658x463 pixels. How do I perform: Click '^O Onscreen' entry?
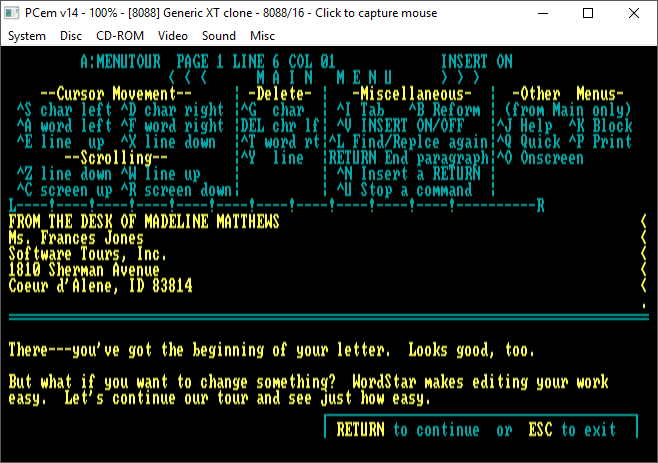pos(540,158)
